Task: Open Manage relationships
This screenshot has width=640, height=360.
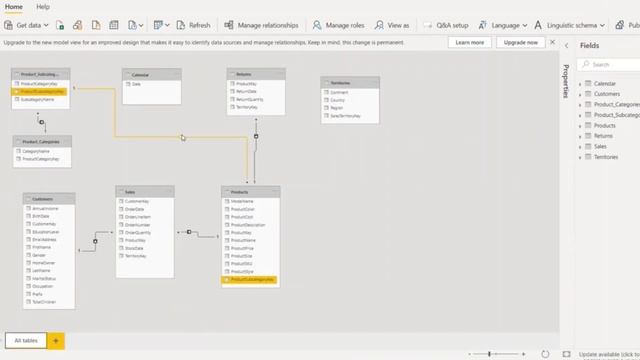Action: point(261,25)
